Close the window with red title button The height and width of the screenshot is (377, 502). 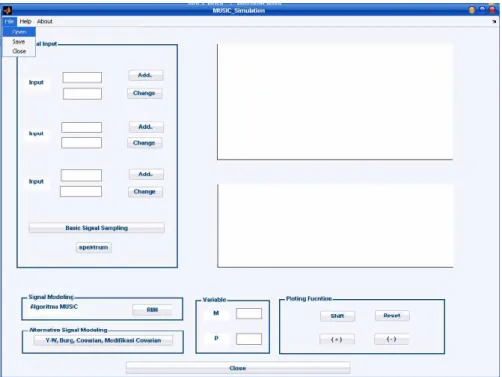492,10
